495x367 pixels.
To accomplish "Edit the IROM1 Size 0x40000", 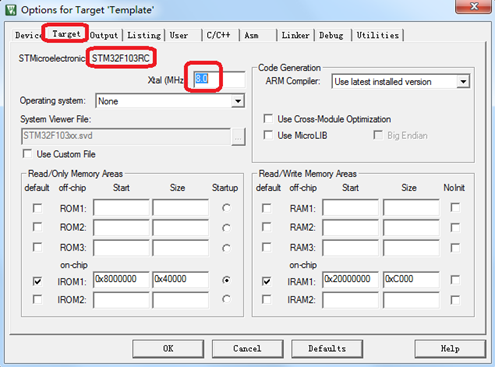I will click(181, 279).
